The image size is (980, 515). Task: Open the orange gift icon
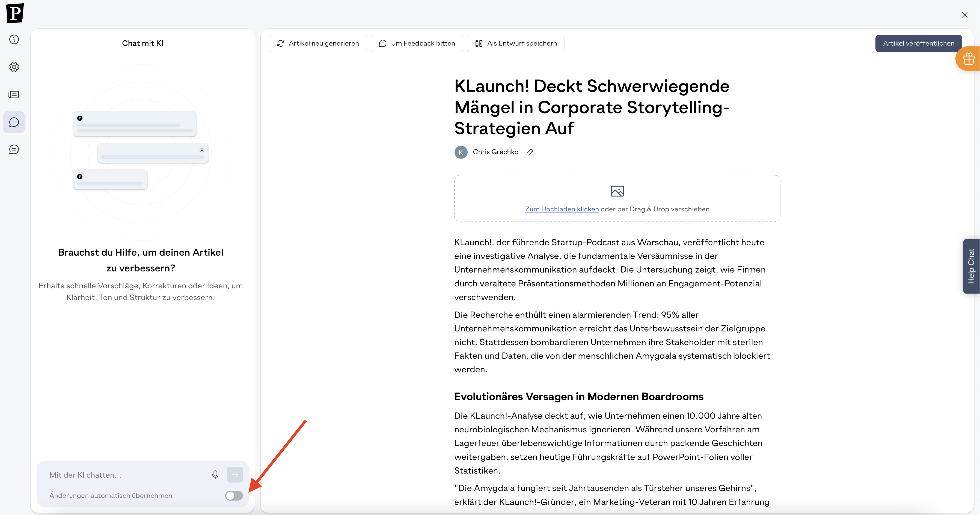point(969,59)
